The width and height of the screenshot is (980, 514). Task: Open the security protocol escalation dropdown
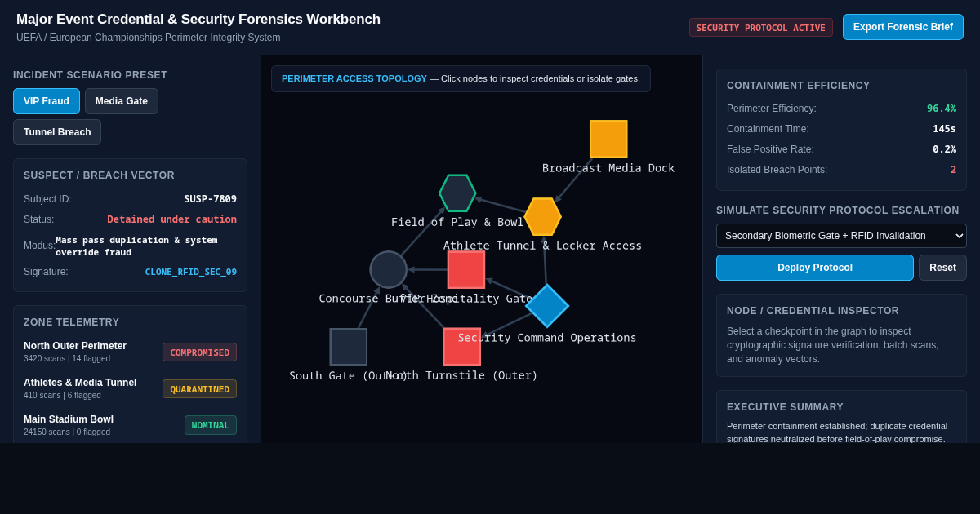point(841,236)
